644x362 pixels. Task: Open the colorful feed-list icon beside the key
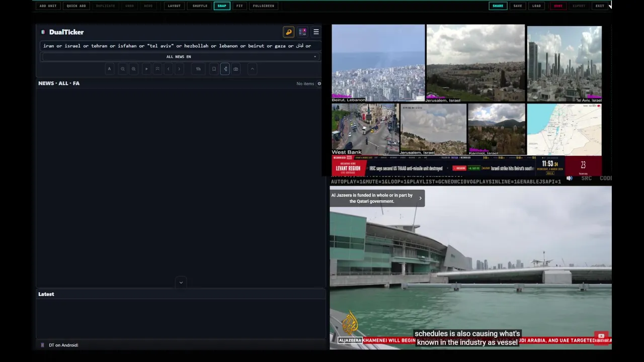pos(302,32)
